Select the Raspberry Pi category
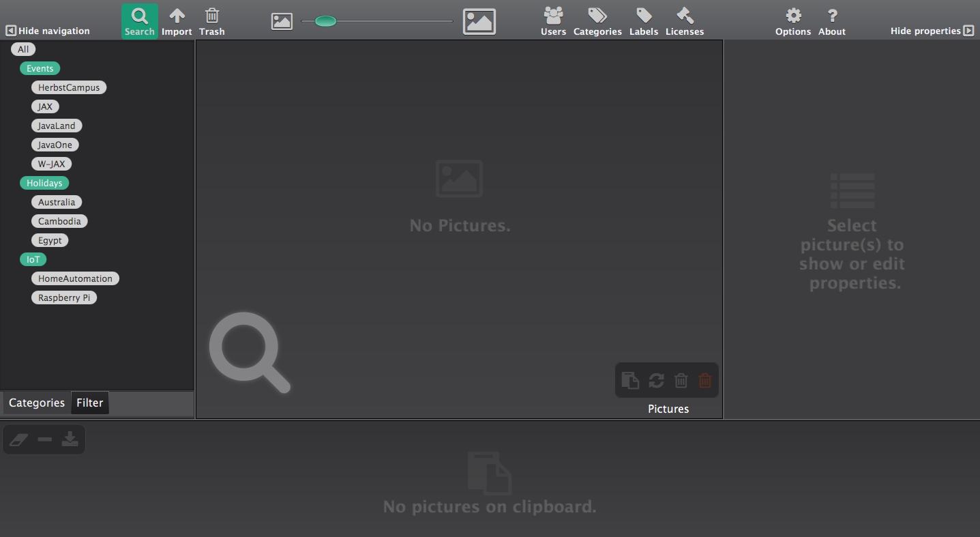980x537 pixels. tap(64, 297)
